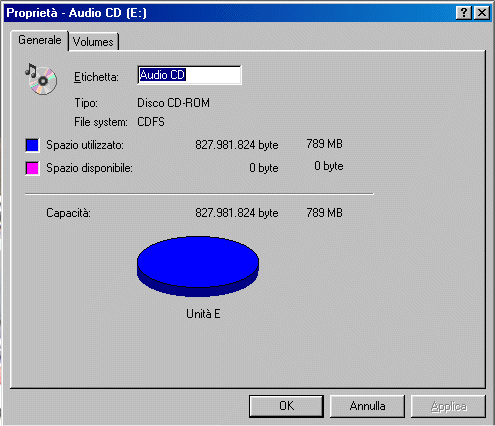Click the question mark help button
This screenshot has height=426, width=495.
pyautogui.click(x=464, y=13)
